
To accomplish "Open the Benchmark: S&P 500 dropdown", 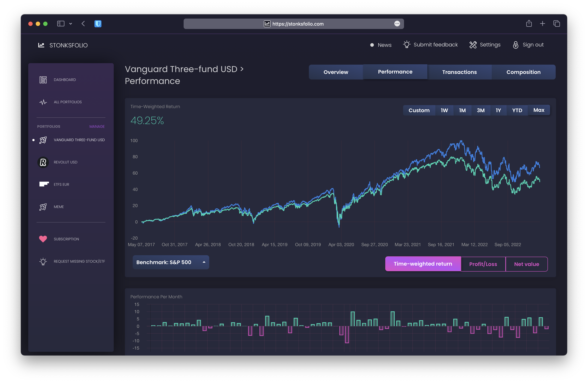I will tap(171, 262).
